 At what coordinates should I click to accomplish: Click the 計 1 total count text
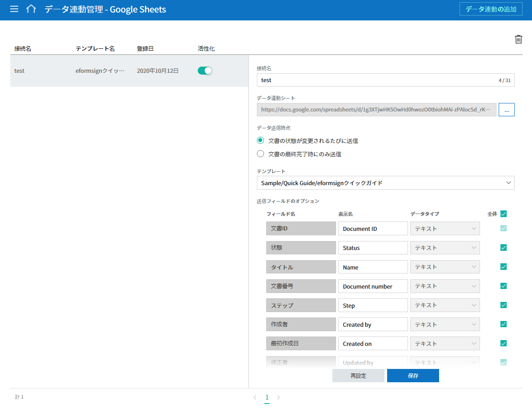tap(20, 397)
